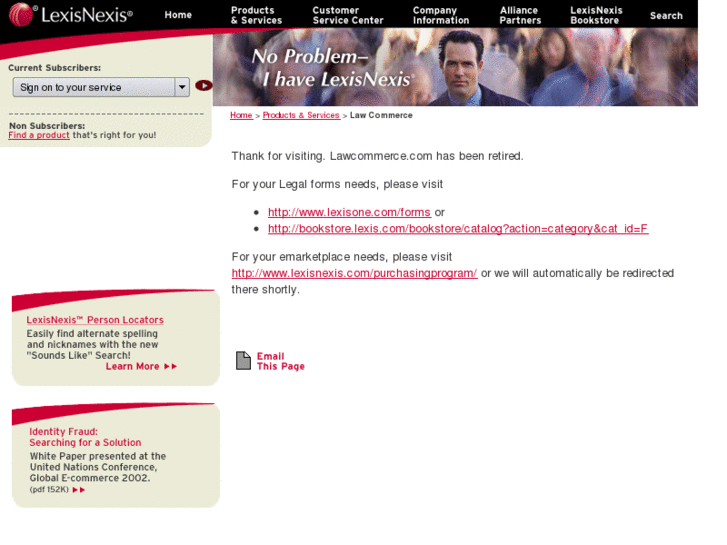Click Email This Page text link
Viewport: 727px width, 545px height.
click(281, 361)
